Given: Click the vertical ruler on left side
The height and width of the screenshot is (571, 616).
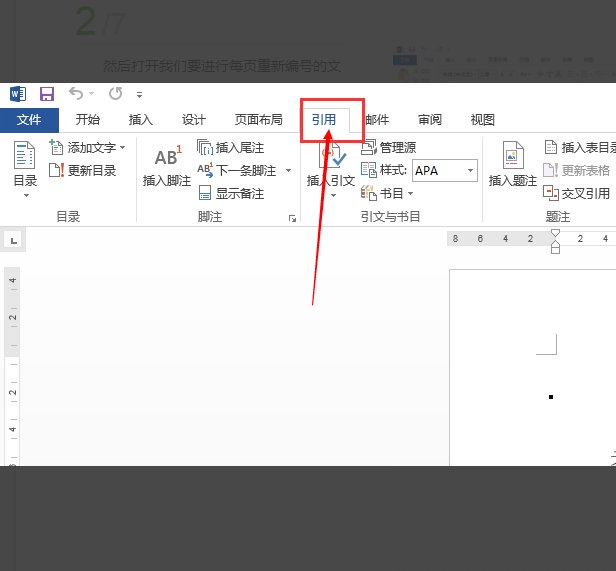Looking at the screenshot, I should (12, 366).
